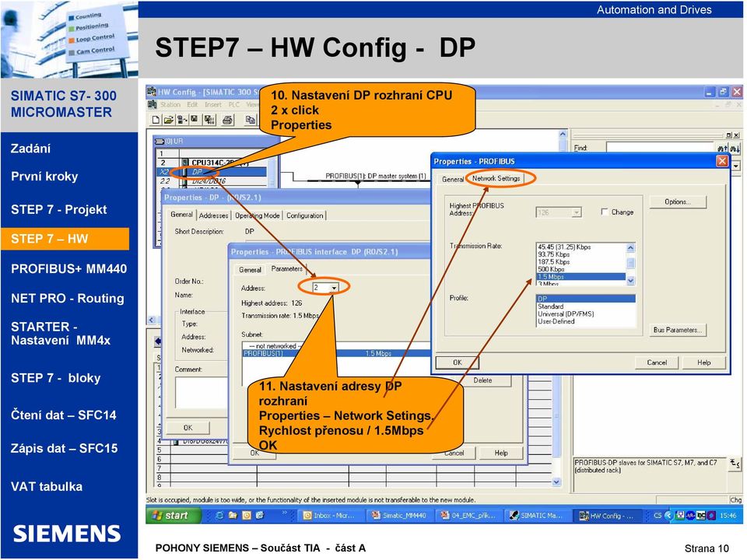The height and width of the screenshot is (560, 747).
Task: Open the Address dropdown in PROFIBUS interface parameters
Action: pyautogui.click(x=335, y=288)
